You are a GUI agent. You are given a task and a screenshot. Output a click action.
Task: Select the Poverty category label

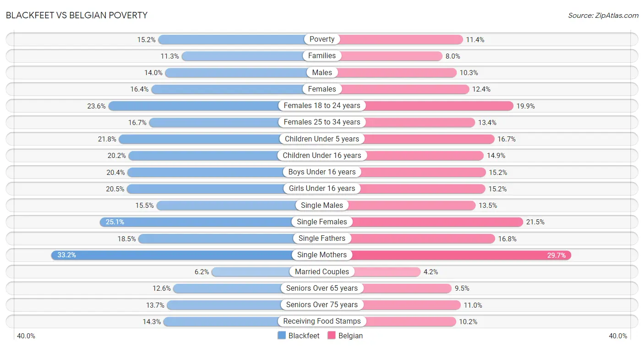coord(322,39)
